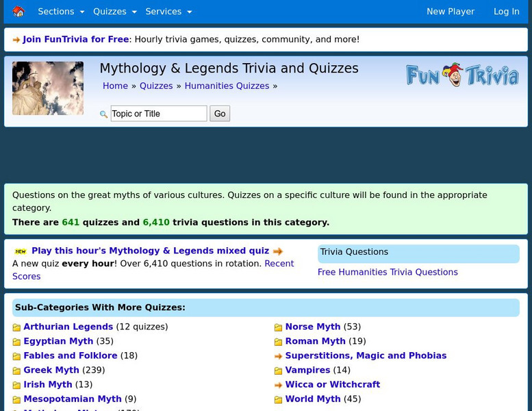
Task: Click the arrow icon beside Superstitions, Magic and Phobias
Action: (278, 356)
